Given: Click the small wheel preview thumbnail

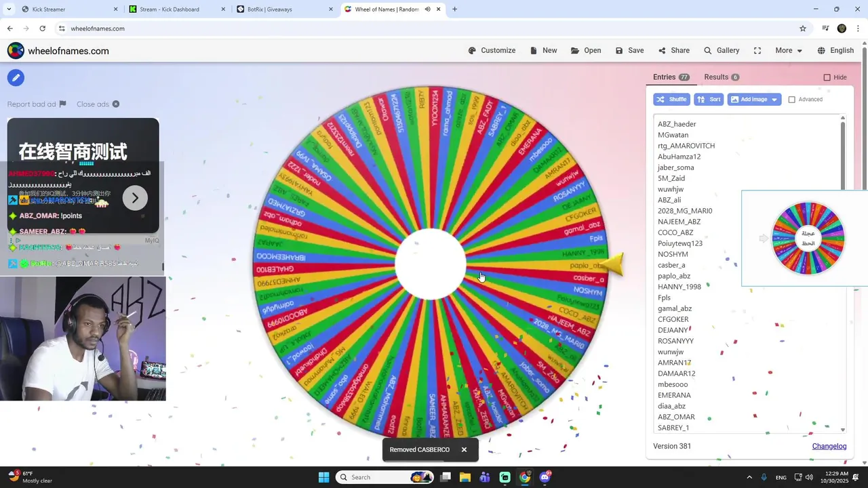Looking at the screenshot, I should 808,238.
